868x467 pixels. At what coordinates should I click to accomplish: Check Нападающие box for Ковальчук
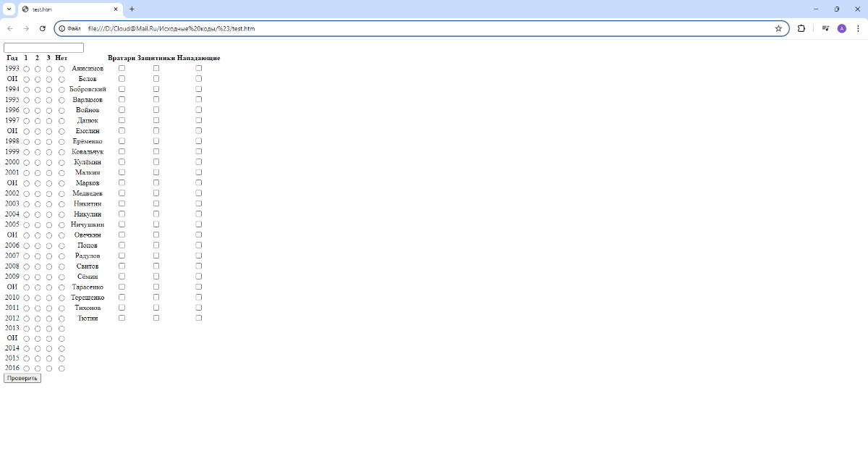pos(199,151)
